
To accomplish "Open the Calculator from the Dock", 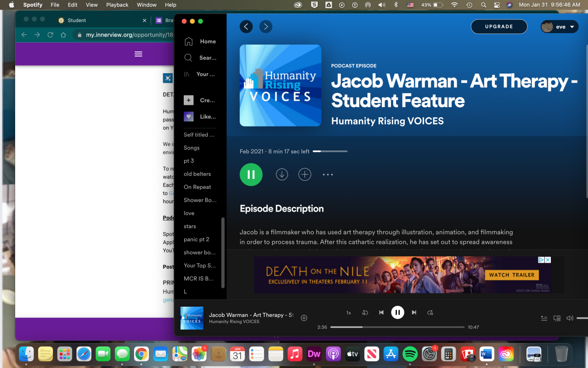I will pyautogui.click(x=448, y=354).
